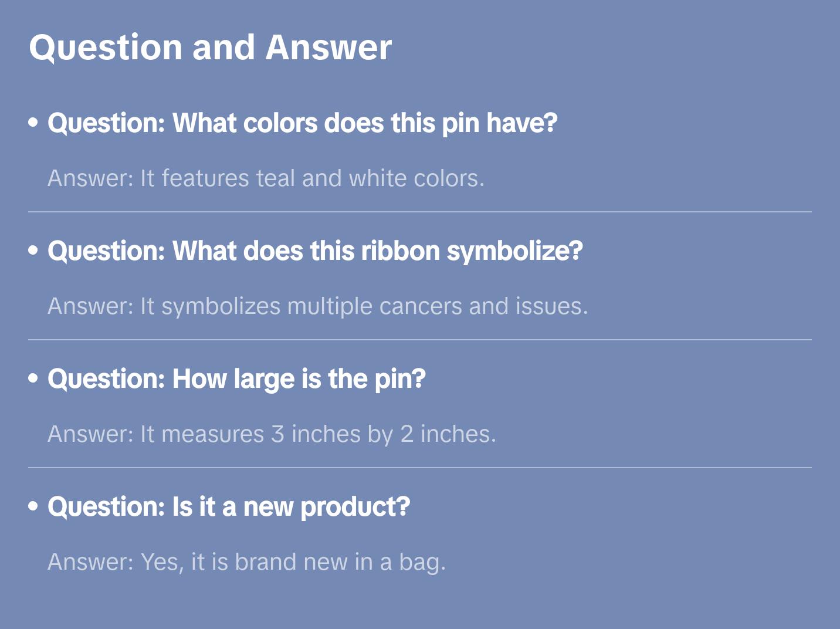Select the teal and white colors answer
840x629 pixels.
click(x=266, y=178)
